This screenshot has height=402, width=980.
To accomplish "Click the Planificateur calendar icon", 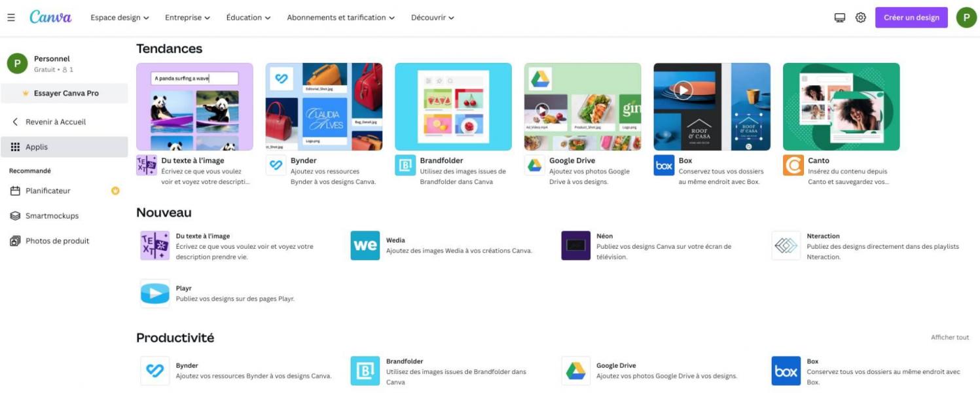I will 15,191.
